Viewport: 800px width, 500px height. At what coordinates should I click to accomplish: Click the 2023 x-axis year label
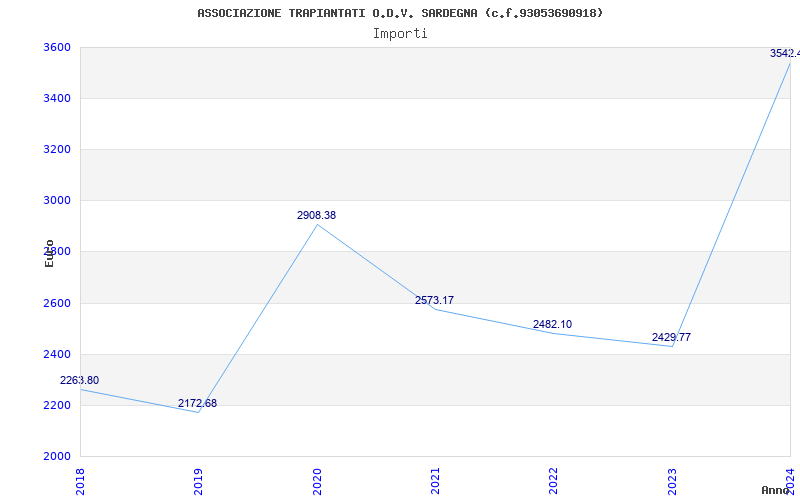click(672, 481)
